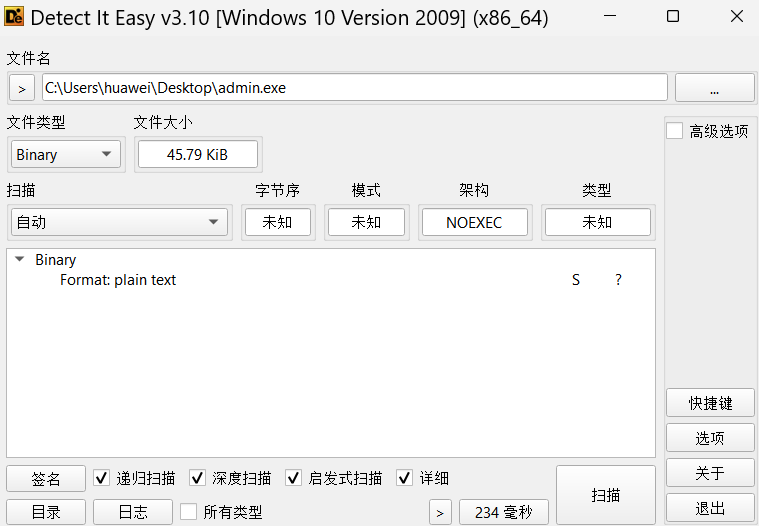Click the 45.79 KiB file size box
The image size is (759, 526).
click(x=197, y=154)
